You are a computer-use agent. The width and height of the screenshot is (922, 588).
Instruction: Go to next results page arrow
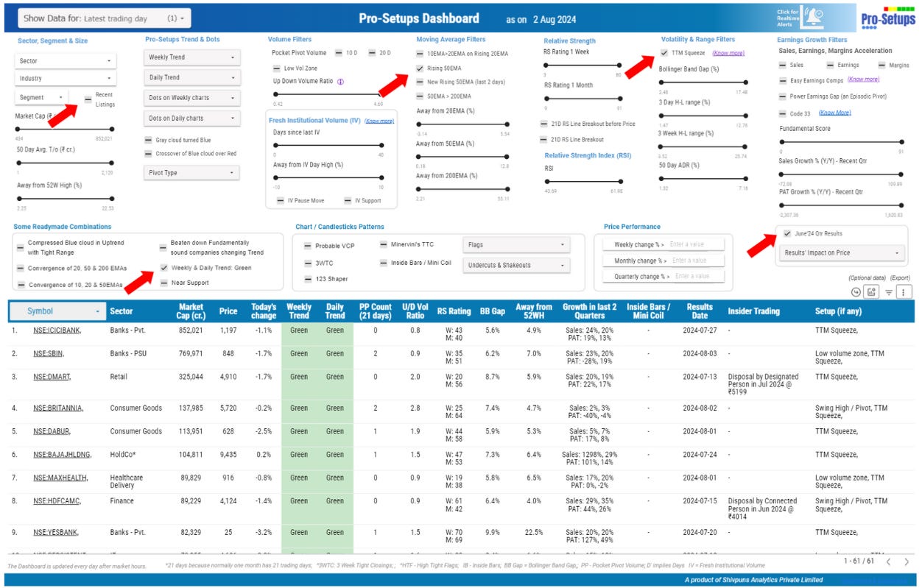point(907,562)
